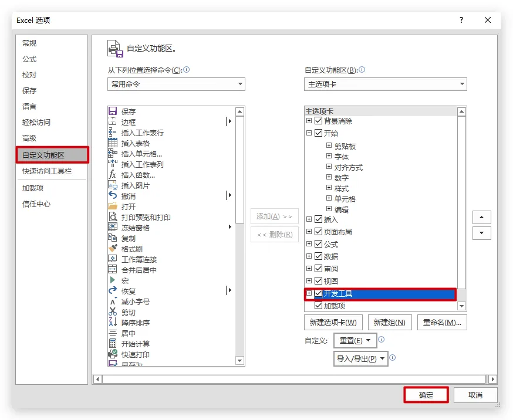This screenshot has width=513, height=420.
Task: Select the 冻结窗格 freeze panes icon
Action: click(113, 227)
